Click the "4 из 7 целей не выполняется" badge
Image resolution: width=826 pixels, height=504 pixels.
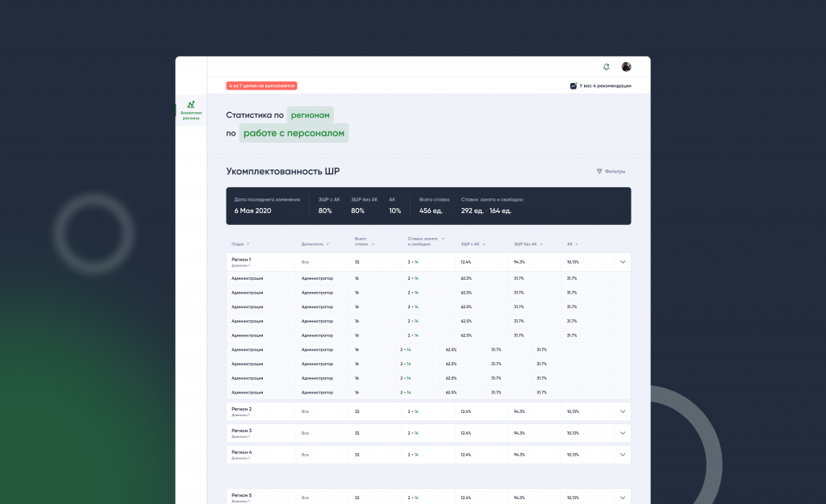(262, 85)
